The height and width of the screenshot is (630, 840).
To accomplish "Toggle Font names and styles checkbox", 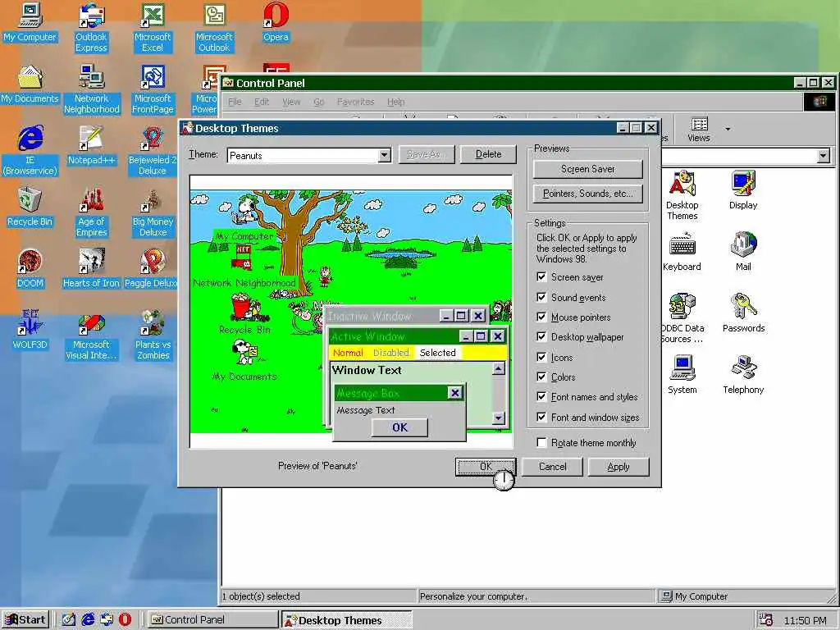I will coord(541,397).
